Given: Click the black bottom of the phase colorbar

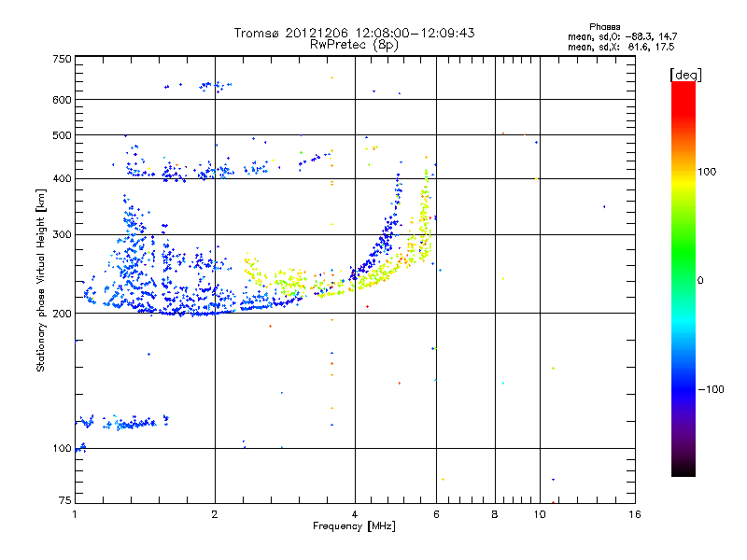Looking at the screenshot, I should (684, 469).
